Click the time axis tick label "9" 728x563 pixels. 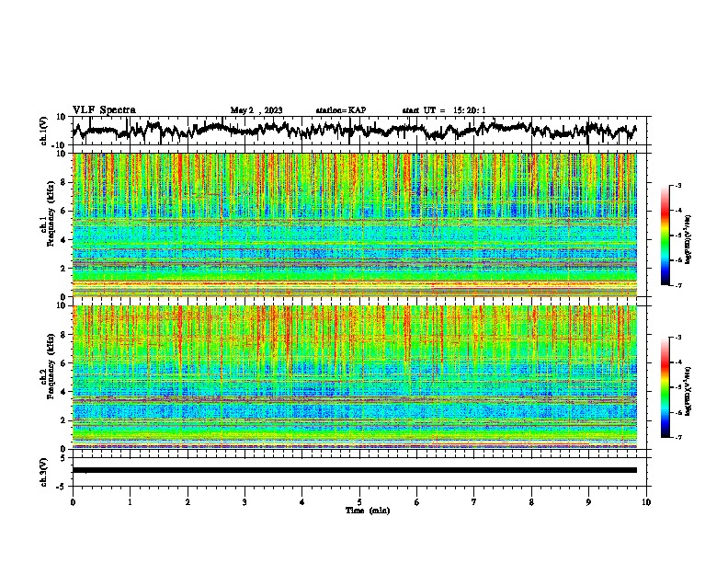pos(588,502)
